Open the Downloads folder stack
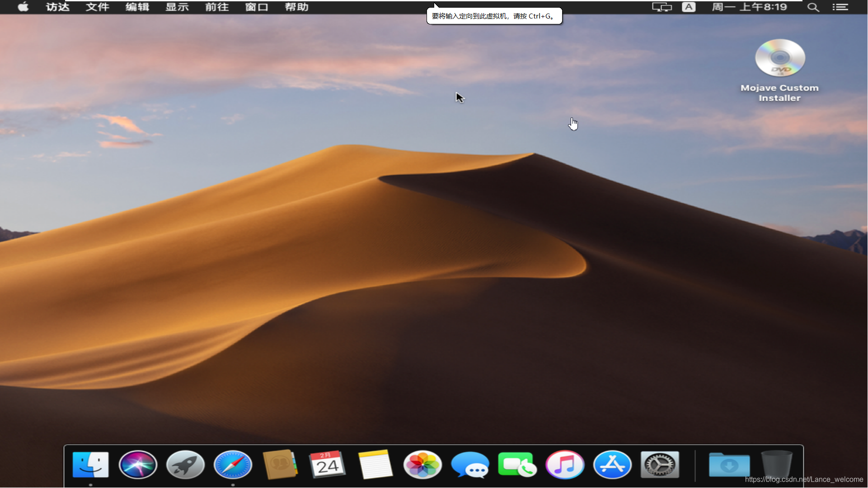The image size is (868, 488). tap(729, 465)
